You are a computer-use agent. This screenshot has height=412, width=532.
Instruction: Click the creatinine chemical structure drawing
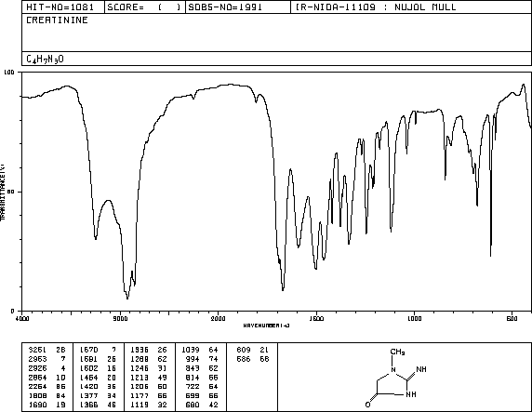(x=396, y=378)
